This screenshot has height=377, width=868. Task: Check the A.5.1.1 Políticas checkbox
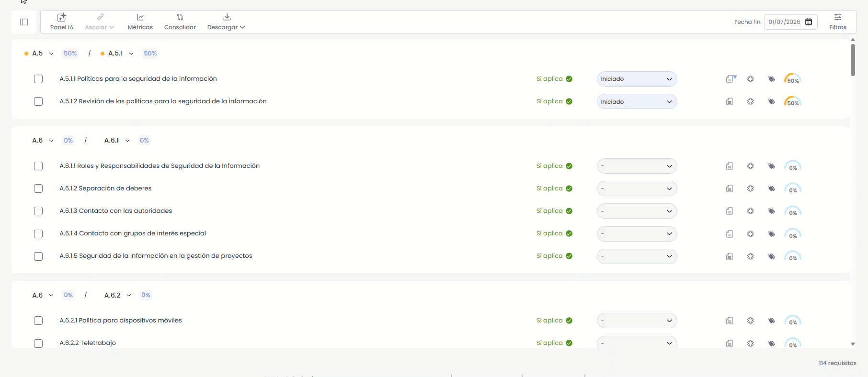tap(38, 79)
